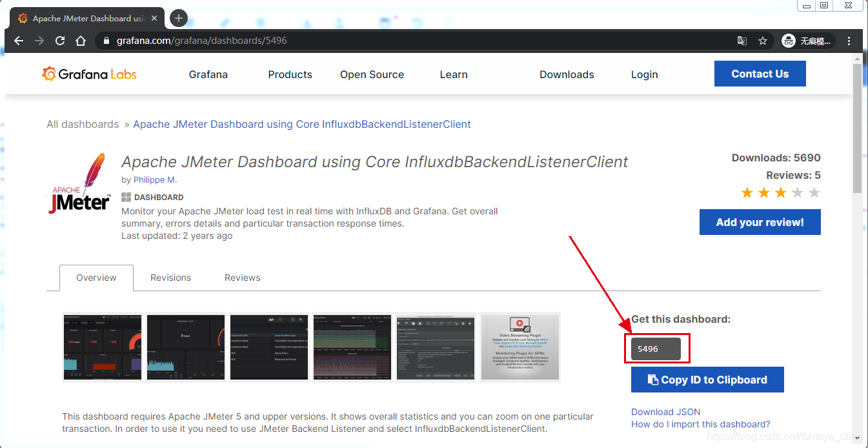Click the All dashboards breadcrumb
Viewport: 868px width, 448px height.
(83, 124)
